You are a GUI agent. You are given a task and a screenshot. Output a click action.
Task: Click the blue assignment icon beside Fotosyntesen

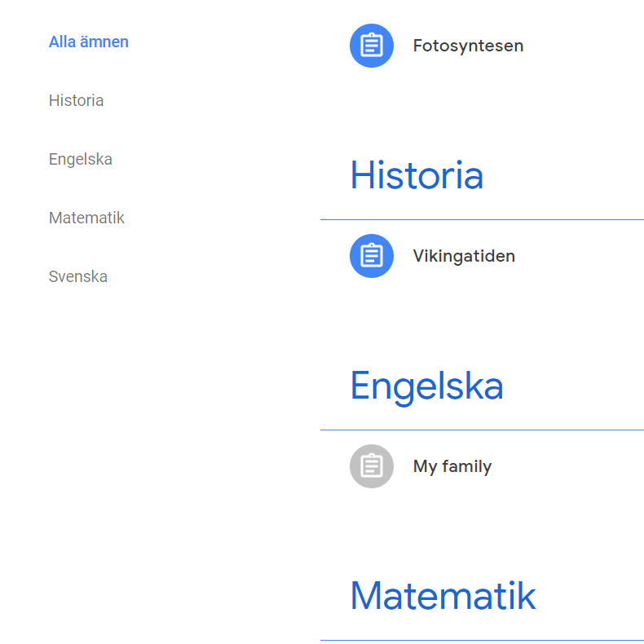372,46
